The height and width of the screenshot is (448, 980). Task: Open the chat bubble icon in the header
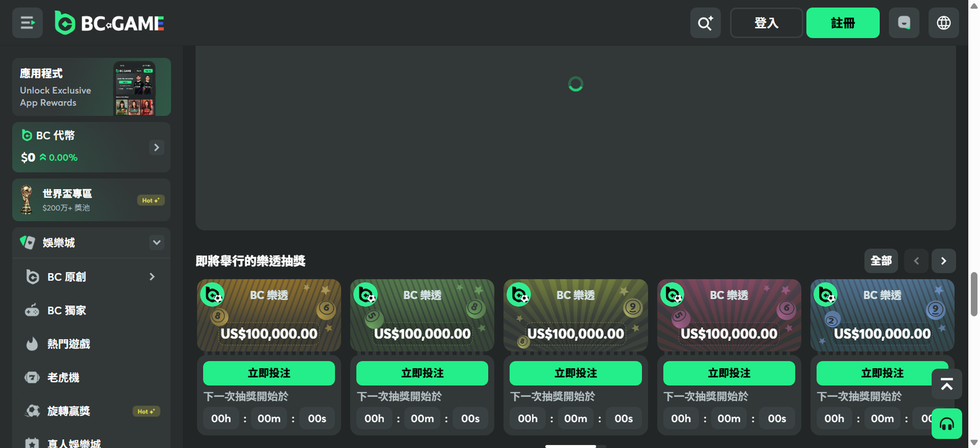tap(904, 23)
